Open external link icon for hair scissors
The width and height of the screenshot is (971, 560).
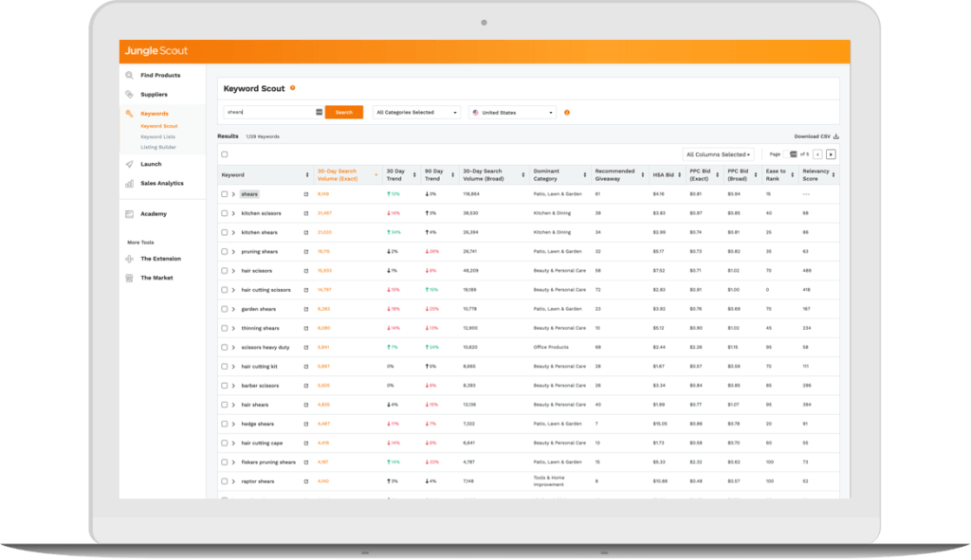click(x=306, y=271)
